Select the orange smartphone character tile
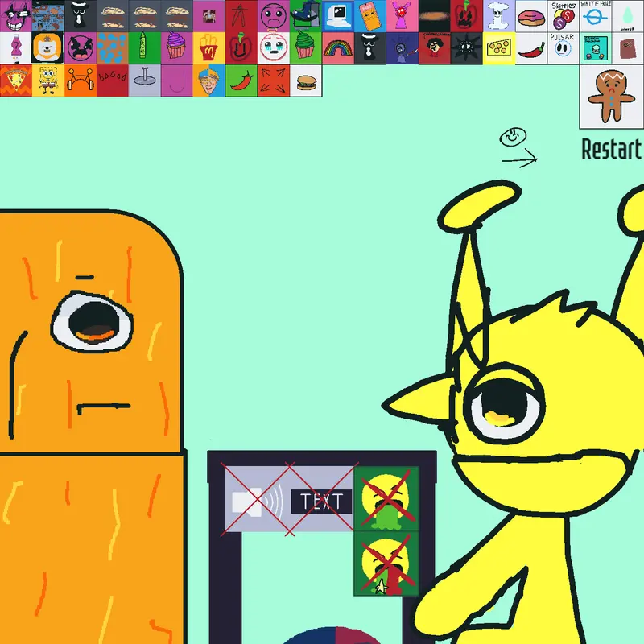Screen dimensions: 644x644 (370, 16)
